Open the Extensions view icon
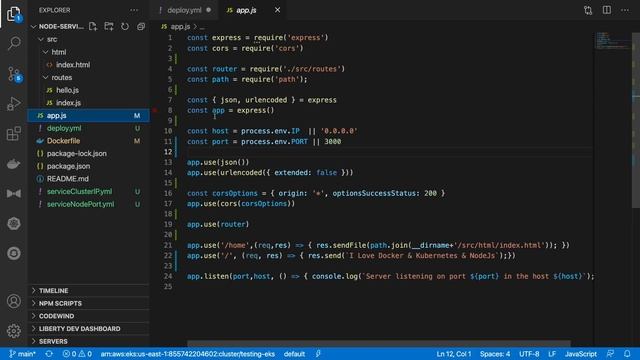640x360 pixels. click(x=14, y=133)
